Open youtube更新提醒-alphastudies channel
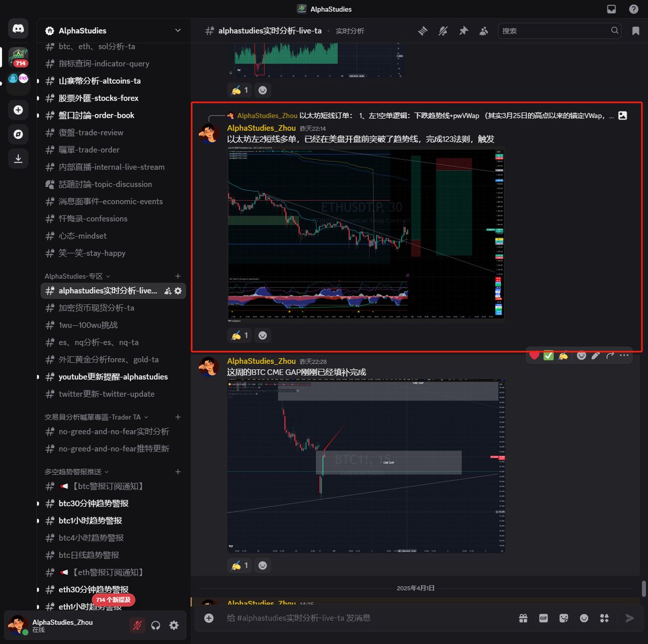This screenshot has width=648, height=644. point(113,377)
